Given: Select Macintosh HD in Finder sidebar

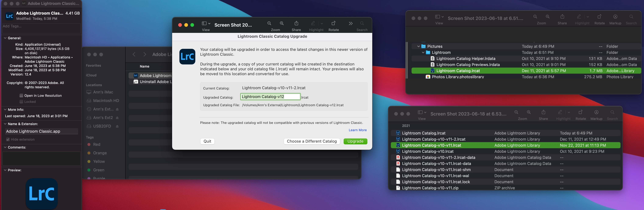Looking at the screenshot, I should 106,101.
